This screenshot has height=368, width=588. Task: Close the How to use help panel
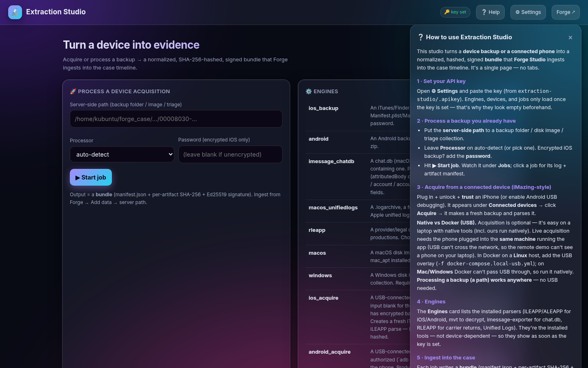coord(570,38)
